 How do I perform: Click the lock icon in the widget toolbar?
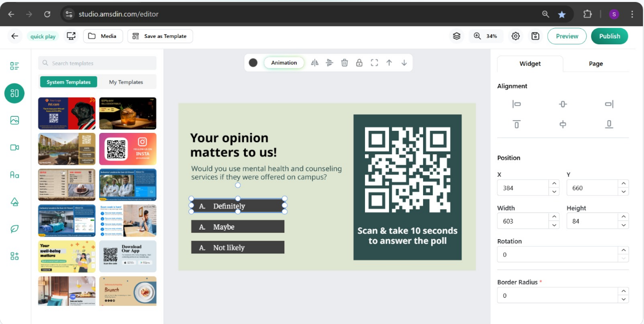pos(359,63)
